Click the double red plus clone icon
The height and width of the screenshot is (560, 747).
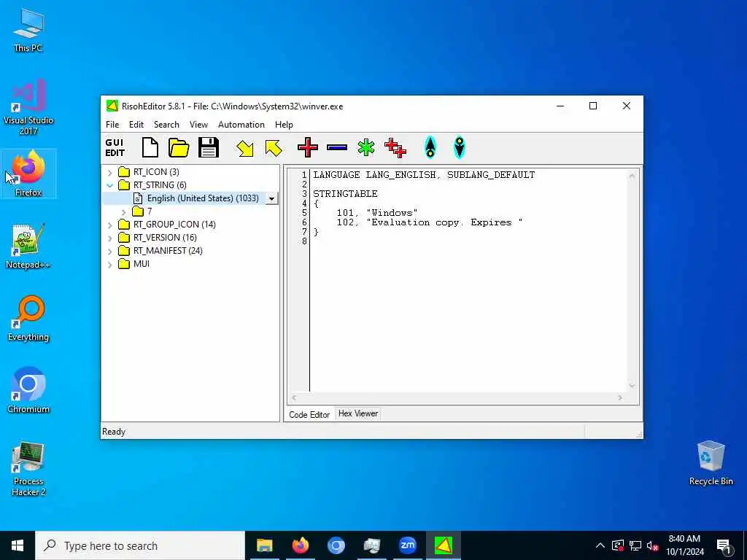pyautogui.click(x=395, y=147)
